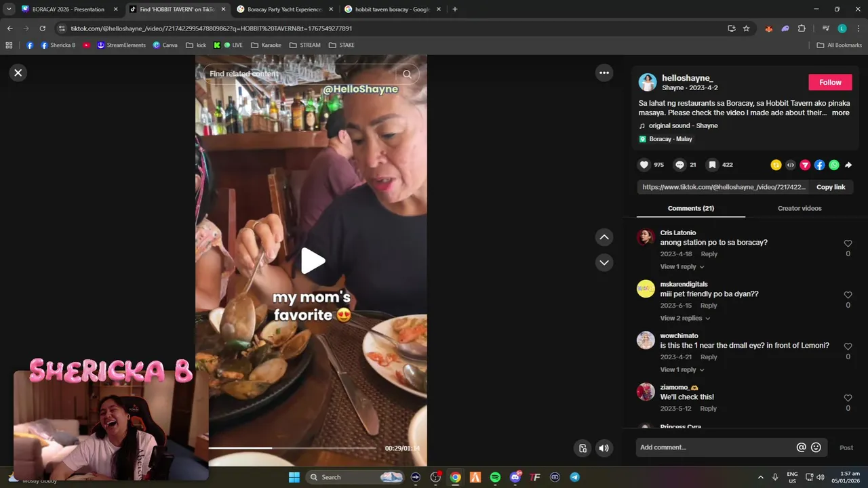Share video to Facebook

(819, 165)
